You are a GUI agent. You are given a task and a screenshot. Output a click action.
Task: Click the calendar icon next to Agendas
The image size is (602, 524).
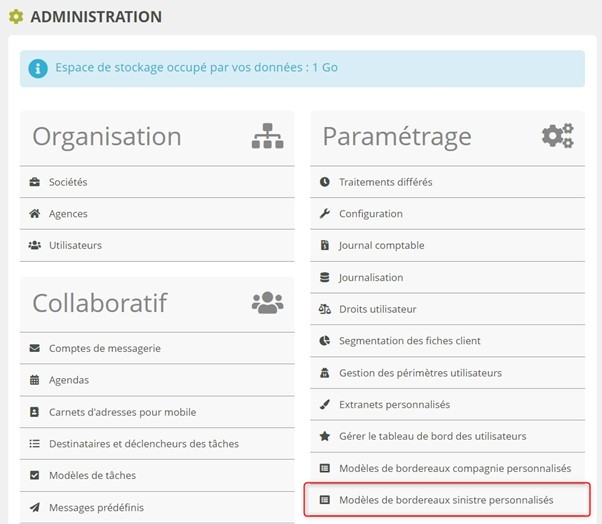[x=35, y=380]
